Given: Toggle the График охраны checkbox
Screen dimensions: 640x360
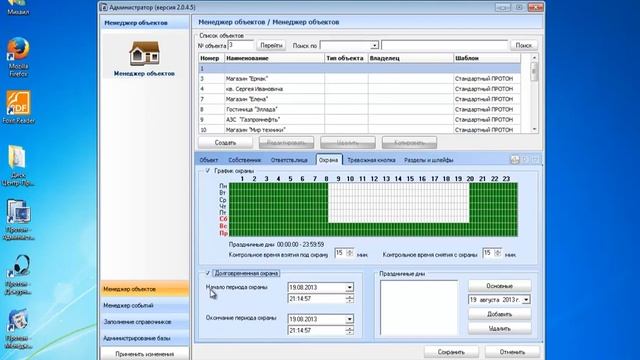Looking at the screenshot, I should (208, 171).
